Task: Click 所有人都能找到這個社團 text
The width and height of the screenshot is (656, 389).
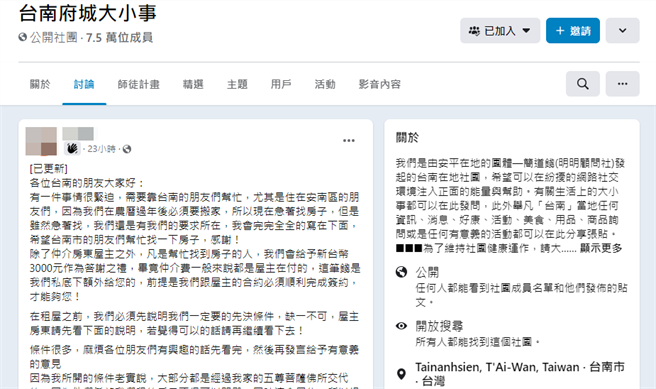Action: [x=477, y=342]
